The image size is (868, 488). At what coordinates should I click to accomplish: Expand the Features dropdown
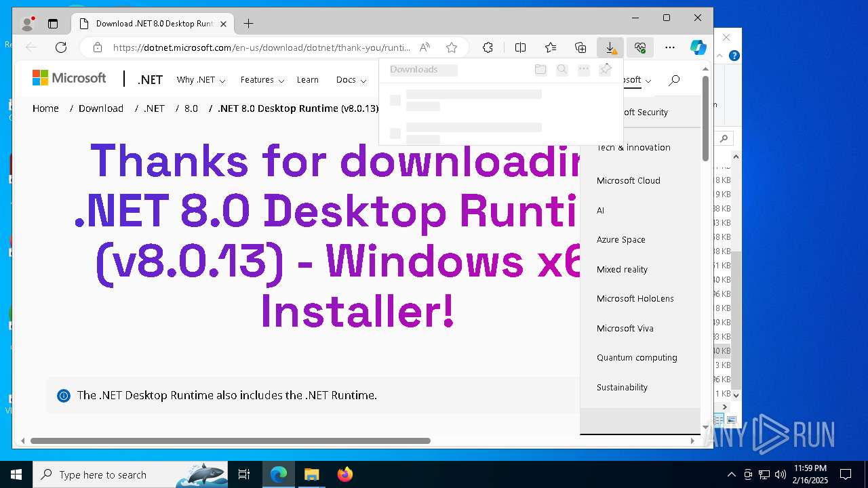click(262, 80)
